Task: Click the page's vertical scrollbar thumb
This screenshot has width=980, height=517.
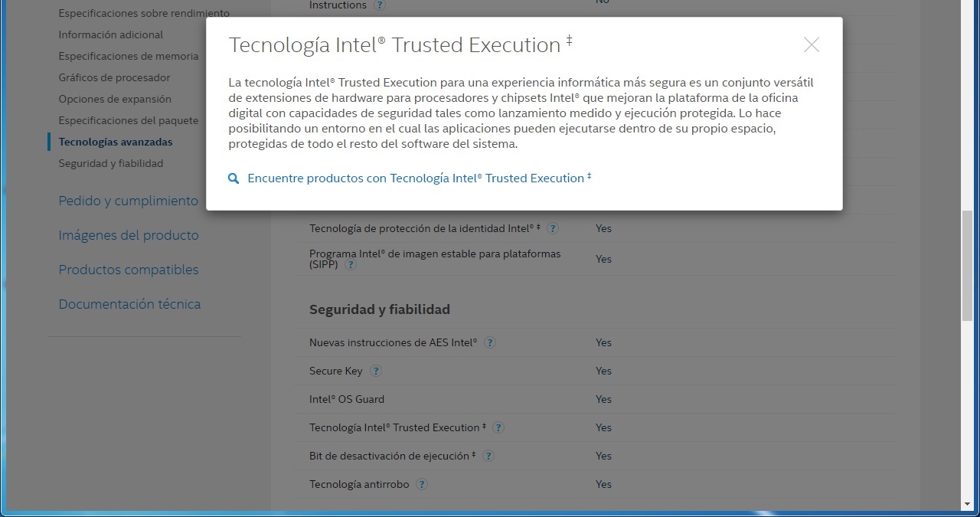Action: point(967,265)
